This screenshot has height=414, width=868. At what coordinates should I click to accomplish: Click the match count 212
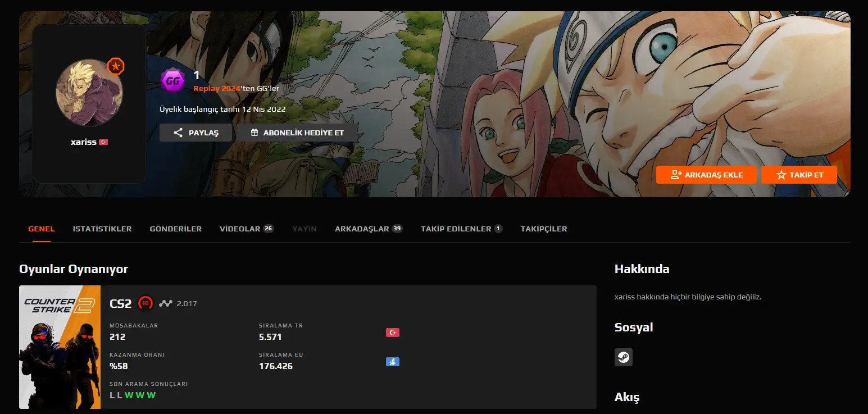click(117, 337)
